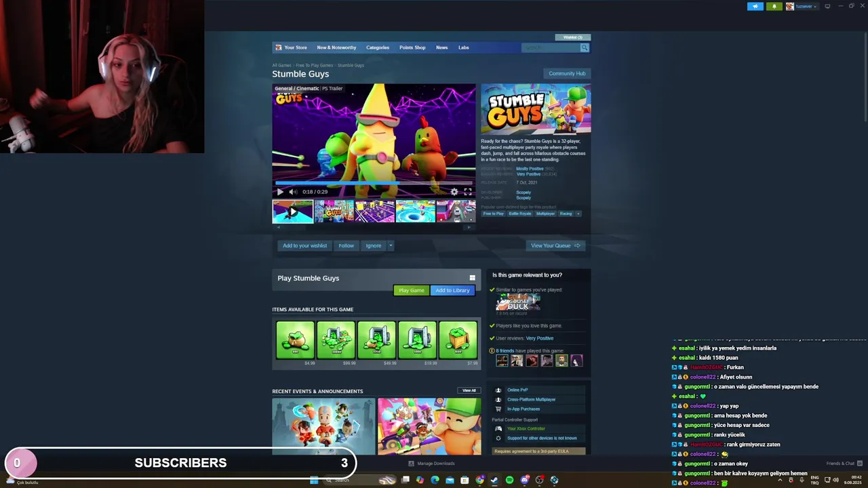Image resolution: width=868 pixels, height=488 pixels.
Task: Click the store search magnifier icon
Action: coord(584,47)
